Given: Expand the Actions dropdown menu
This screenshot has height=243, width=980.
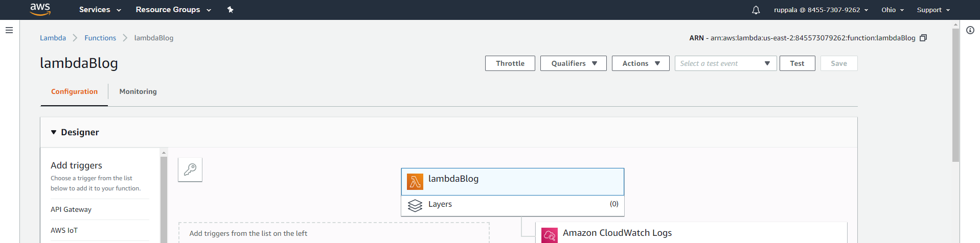Looking at the screenshot, I should point(640,63).
